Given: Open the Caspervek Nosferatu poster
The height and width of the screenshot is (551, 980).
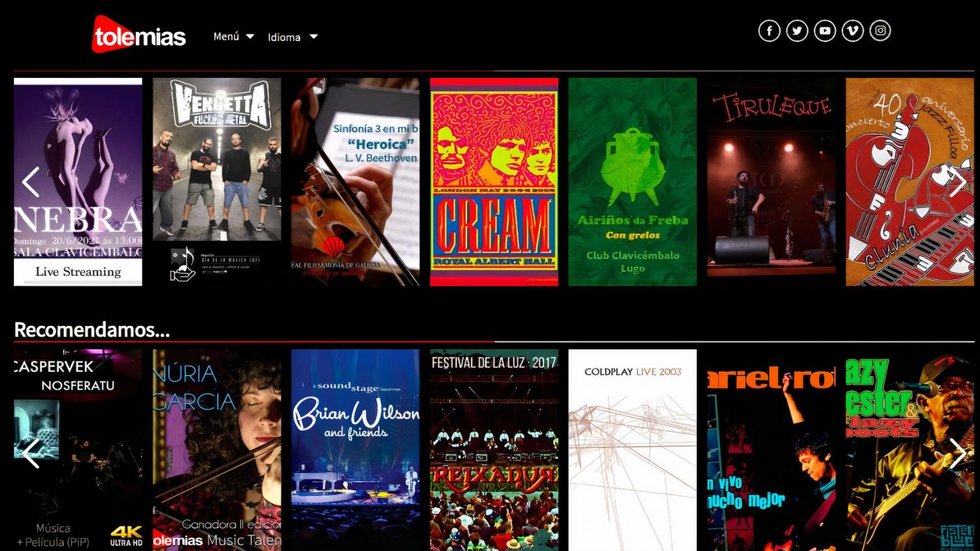Looking at the screenshot, I should [78, 450].
